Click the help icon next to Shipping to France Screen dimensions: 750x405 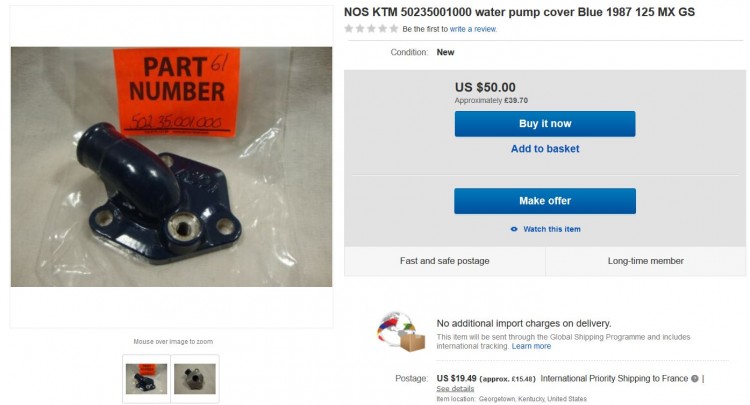tap(694, 378)
